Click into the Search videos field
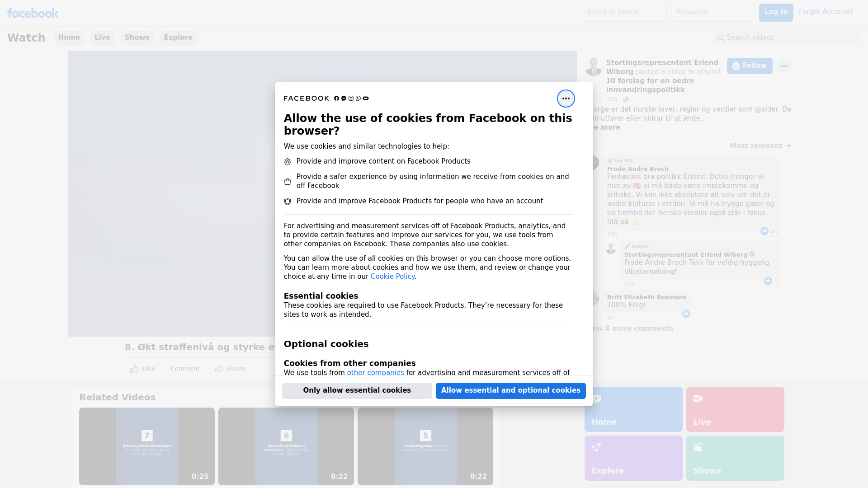The image size is (868, 488). point(787,38)
